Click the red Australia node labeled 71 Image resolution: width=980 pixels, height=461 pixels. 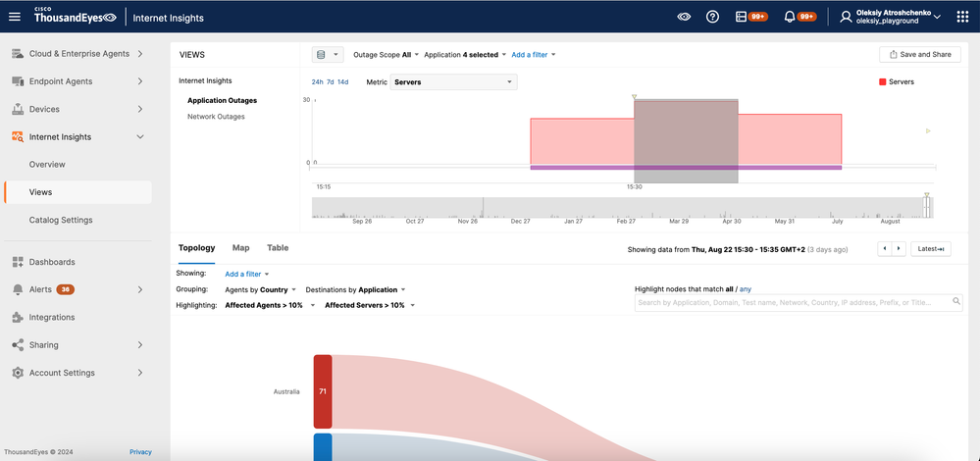(323, 392)
